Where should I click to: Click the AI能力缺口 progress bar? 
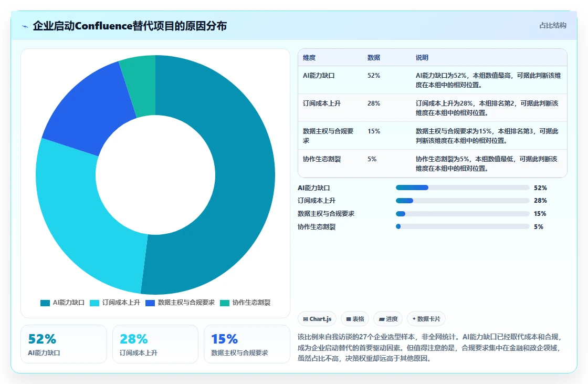tap(463, 188)
